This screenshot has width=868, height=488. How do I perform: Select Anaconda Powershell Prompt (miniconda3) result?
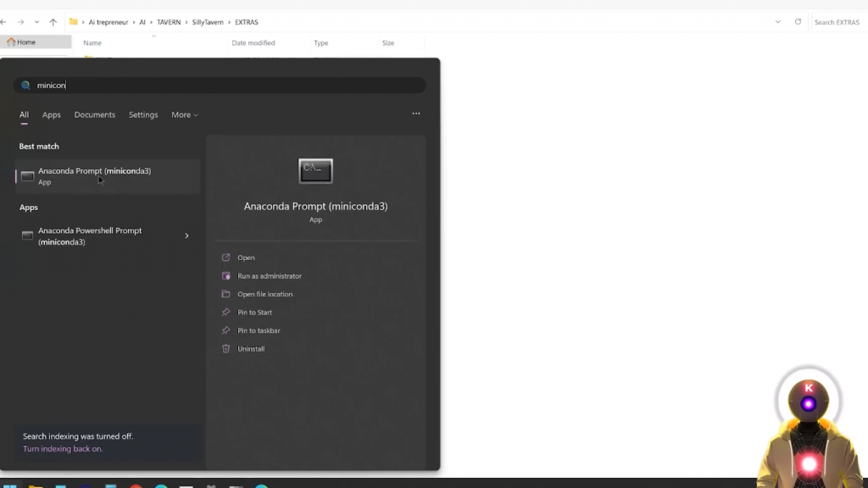pos(108,236)
